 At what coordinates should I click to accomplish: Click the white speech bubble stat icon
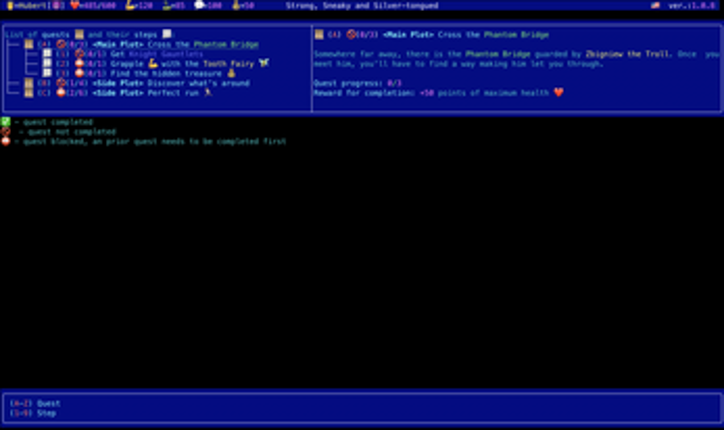click(199, 6)
